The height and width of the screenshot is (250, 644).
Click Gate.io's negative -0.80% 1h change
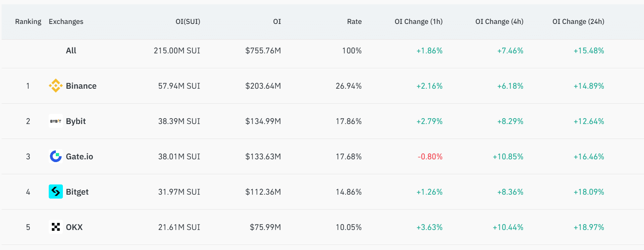(x=430, y=157)
